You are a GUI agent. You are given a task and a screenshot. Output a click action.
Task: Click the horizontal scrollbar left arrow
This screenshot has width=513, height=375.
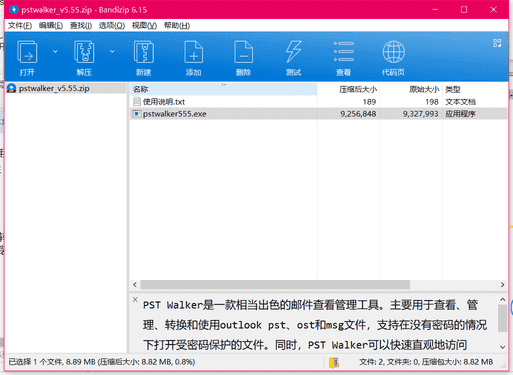coord(135,285)
